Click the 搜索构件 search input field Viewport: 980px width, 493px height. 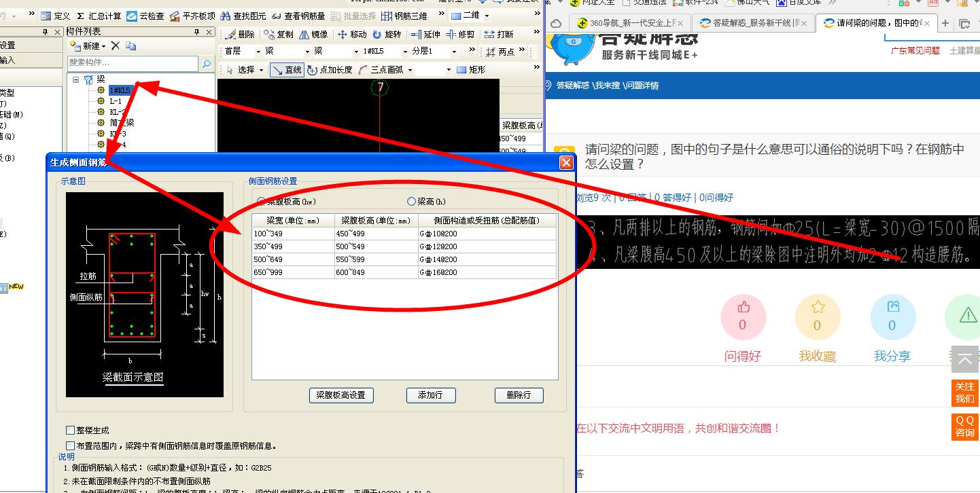coord(133,63)
